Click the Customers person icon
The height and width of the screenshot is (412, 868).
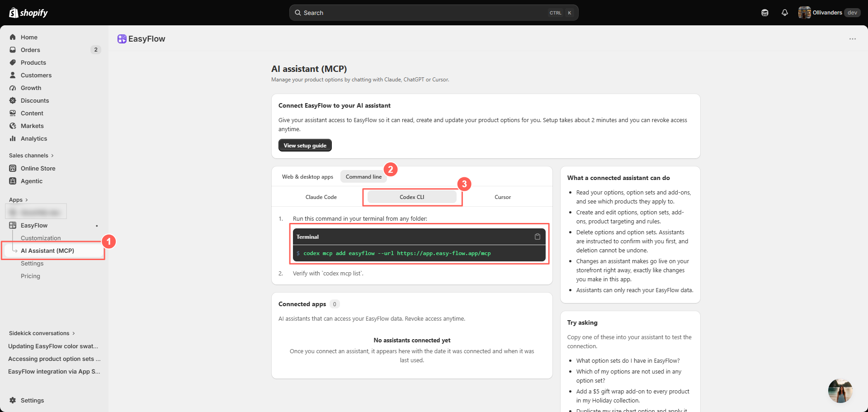click(13, 75)
